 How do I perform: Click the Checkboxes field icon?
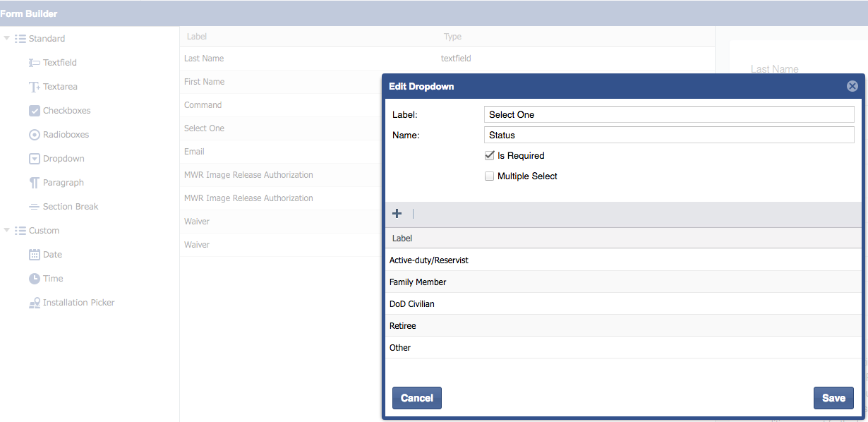coord(34,111)
